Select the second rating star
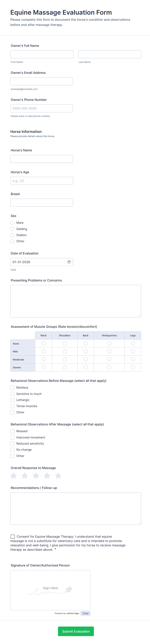 tap(25, 476)
